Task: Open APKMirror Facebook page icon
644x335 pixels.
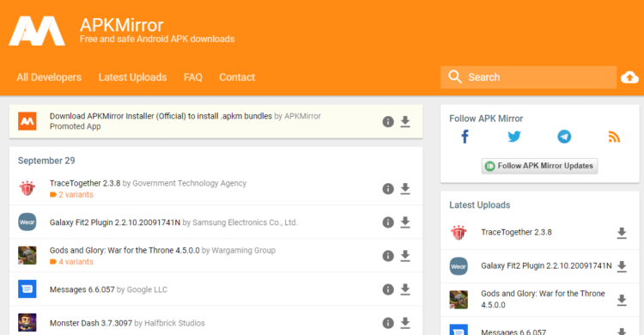Action: click(465, 137)
